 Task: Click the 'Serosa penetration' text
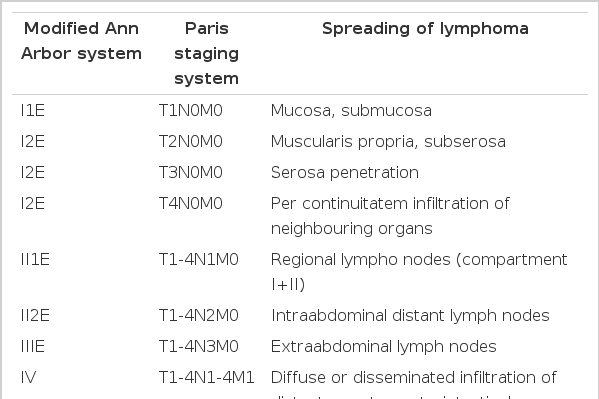pos(345,172)
